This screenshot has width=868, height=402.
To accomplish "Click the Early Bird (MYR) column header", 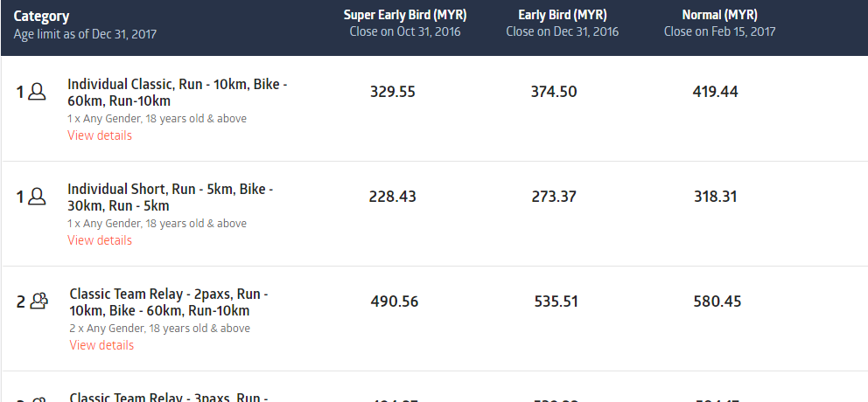I will pos(562,15).
